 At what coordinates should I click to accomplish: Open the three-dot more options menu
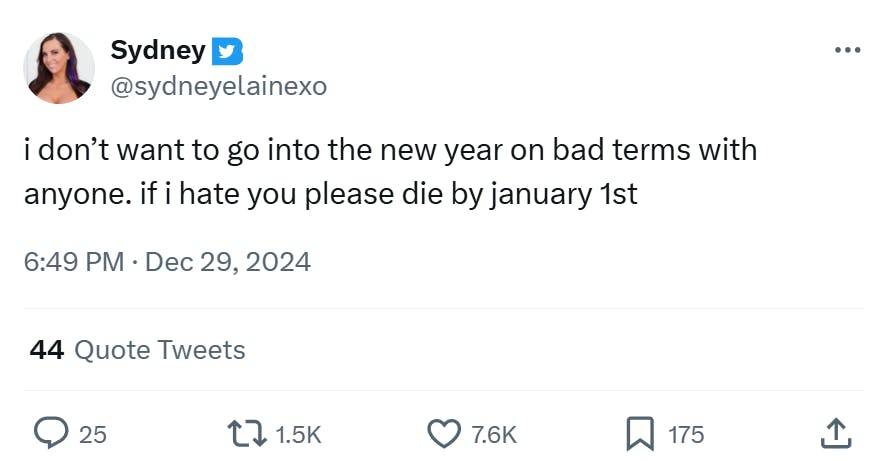click(846, 51)
